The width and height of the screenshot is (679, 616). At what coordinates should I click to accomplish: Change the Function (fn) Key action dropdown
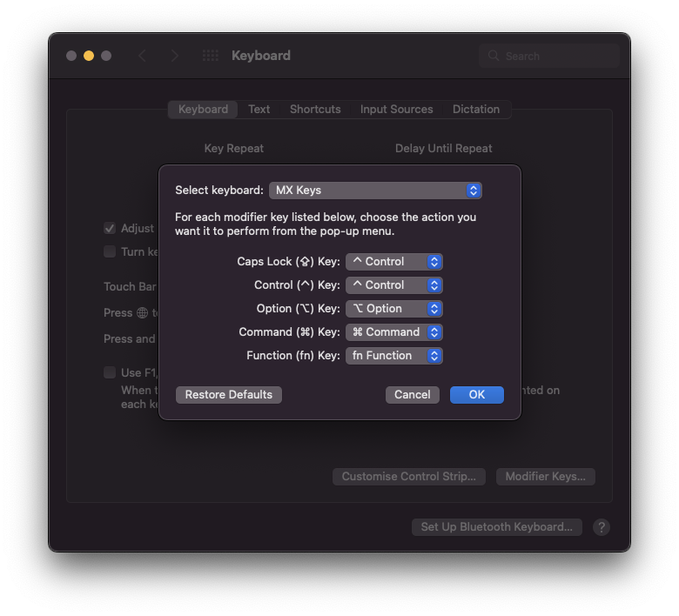pyautogui.click(x=393, y=355)
